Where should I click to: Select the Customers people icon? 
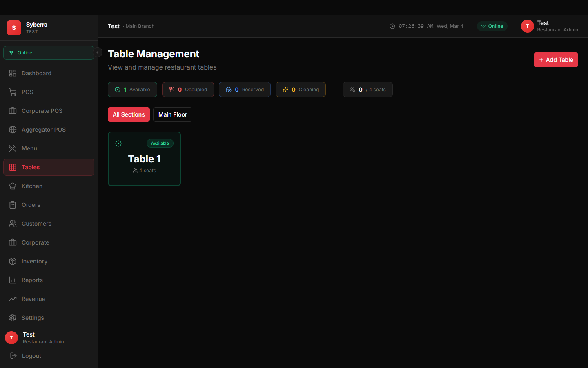13,223
